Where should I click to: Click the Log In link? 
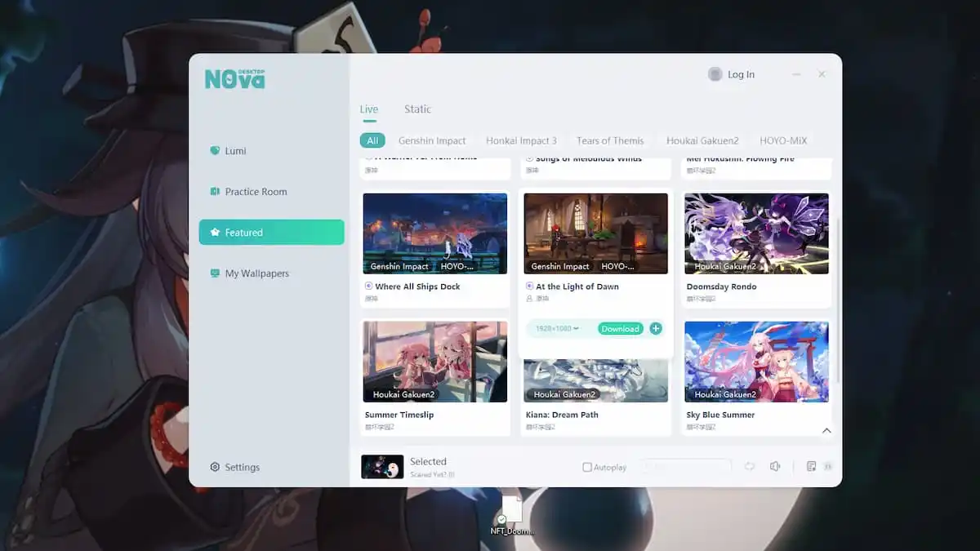741,74
